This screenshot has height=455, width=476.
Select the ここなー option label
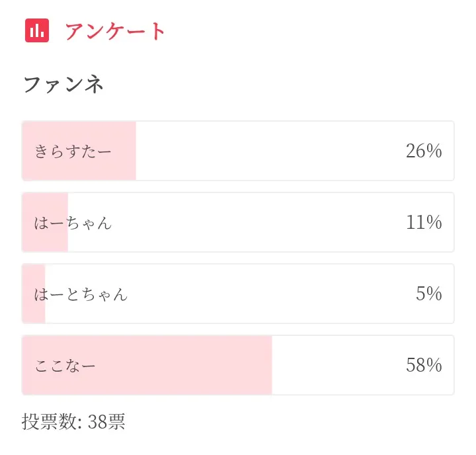pos(65,366)
